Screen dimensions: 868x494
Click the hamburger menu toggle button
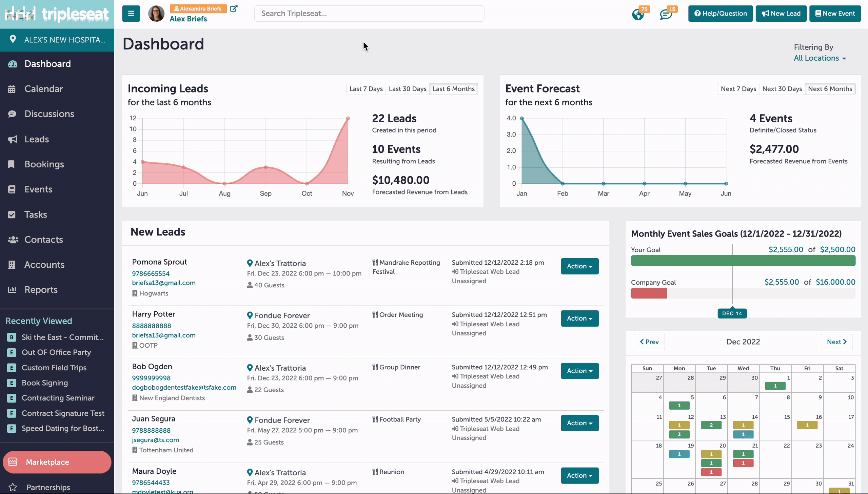click(131, 14)
